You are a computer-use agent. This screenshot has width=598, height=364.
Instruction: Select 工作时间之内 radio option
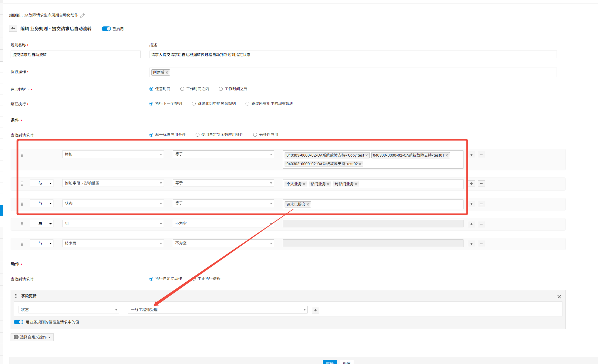pos(182,89)
